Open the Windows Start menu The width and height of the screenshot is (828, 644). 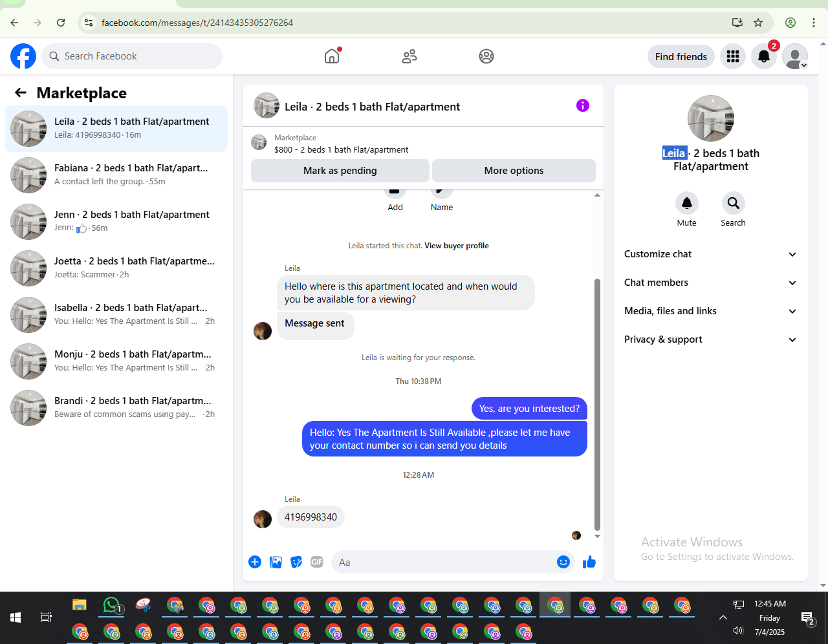(16, 617)
